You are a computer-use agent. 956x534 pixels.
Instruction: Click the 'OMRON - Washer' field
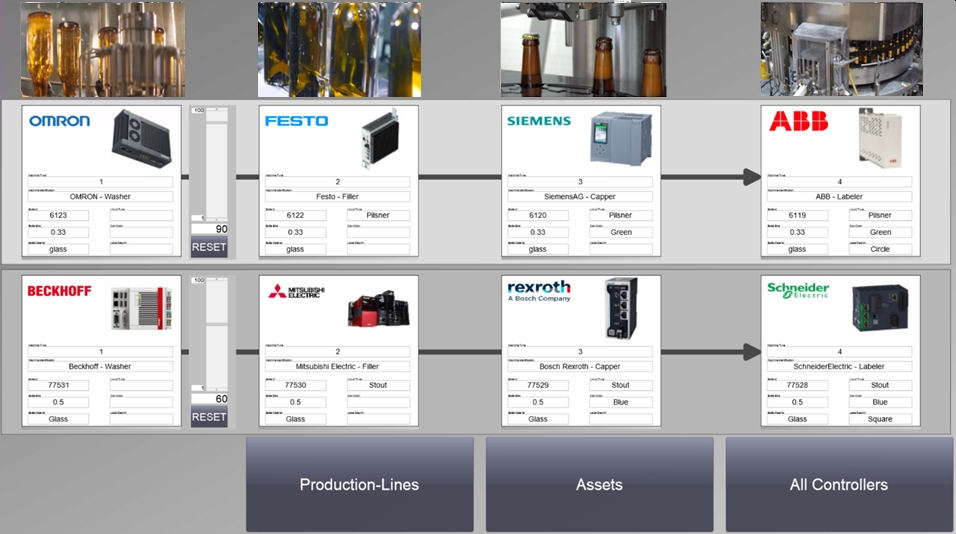[101, 196]
